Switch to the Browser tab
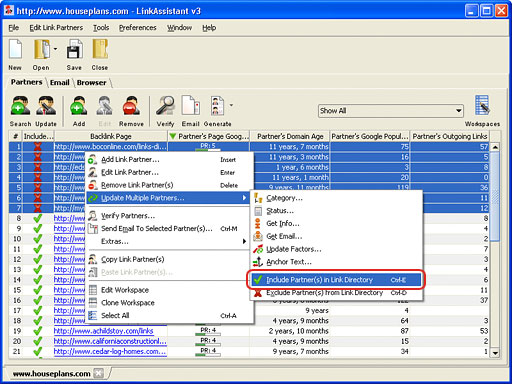The width and height of the screenshot is (512, 384). pos(91,83)
